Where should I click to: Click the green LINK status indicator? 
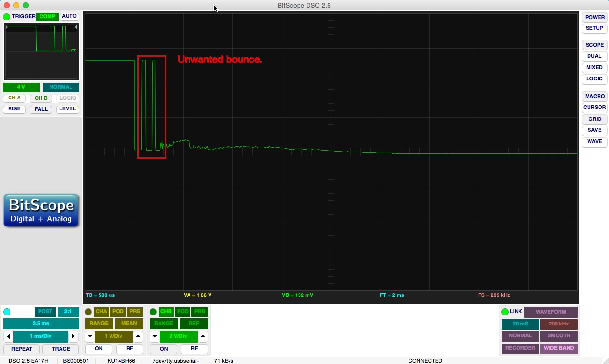[505, 312]
